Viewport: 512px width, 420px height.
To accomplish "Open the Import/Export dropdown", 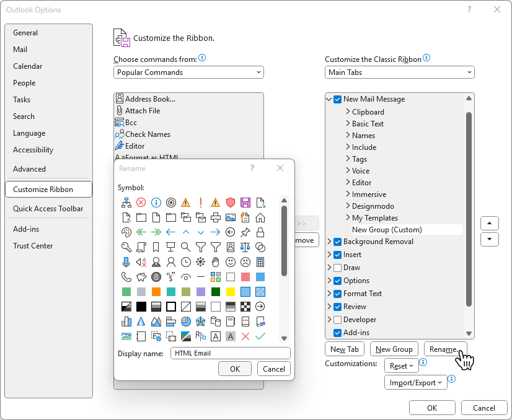I will pyautogui.click(x=416, y=382).
